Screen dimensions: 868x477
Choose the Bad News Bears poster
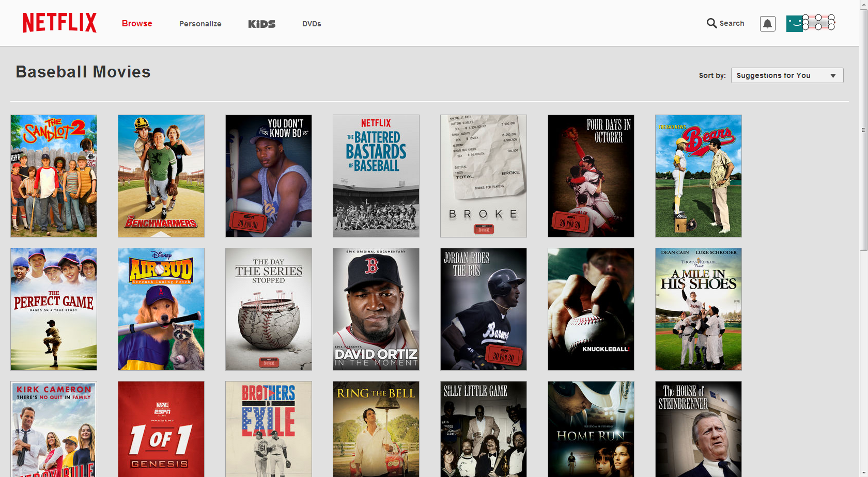tap(698, 176)
